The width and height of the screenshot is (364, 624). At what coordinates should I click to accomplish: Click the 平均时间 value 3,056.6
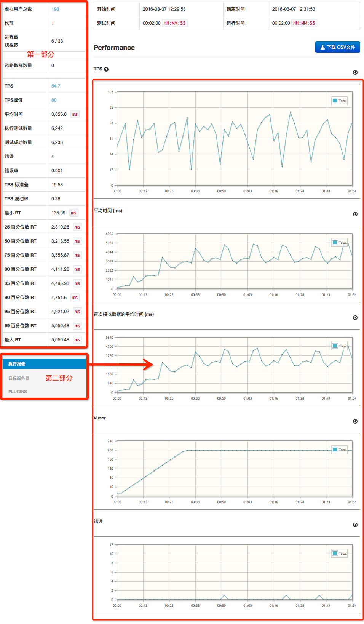[x=59, y=114]
